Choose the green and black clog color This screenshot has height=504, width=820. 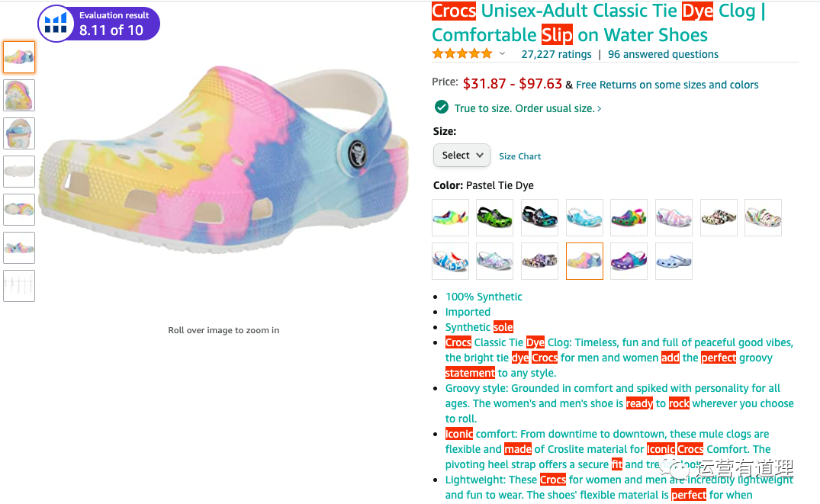pyautogui.click(x=494, y=217)
